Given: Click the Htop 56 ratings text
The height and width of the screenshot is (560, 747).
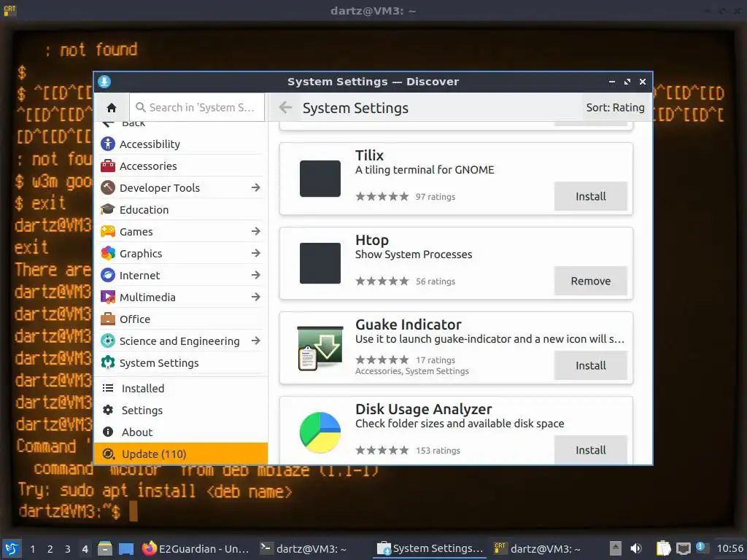Looking at the screenshot, I should pos(435,281).
